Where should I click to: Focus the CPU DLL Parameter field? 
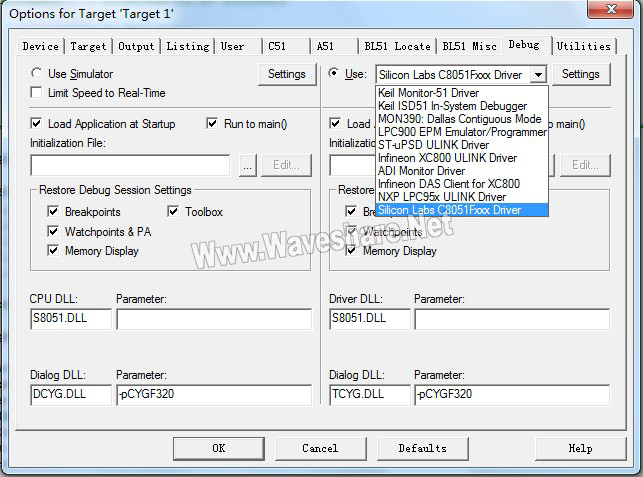click(x=214, y=319)
